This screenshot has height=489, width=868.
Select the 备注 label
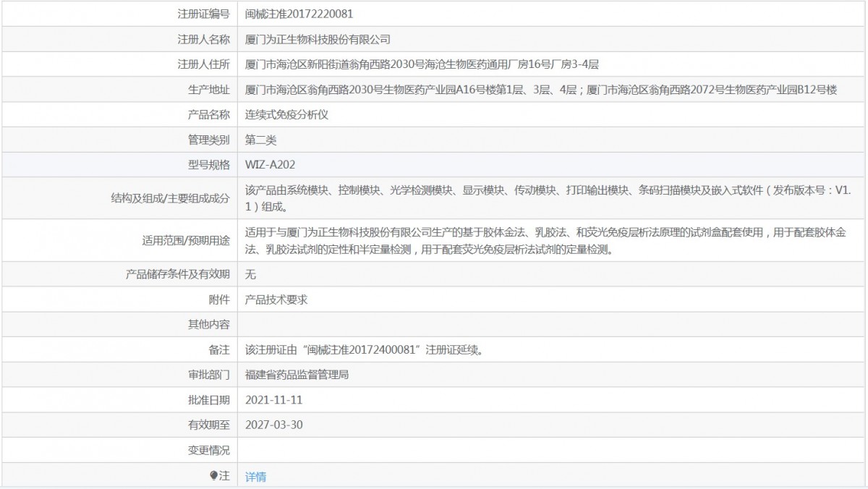coord(220,349)
